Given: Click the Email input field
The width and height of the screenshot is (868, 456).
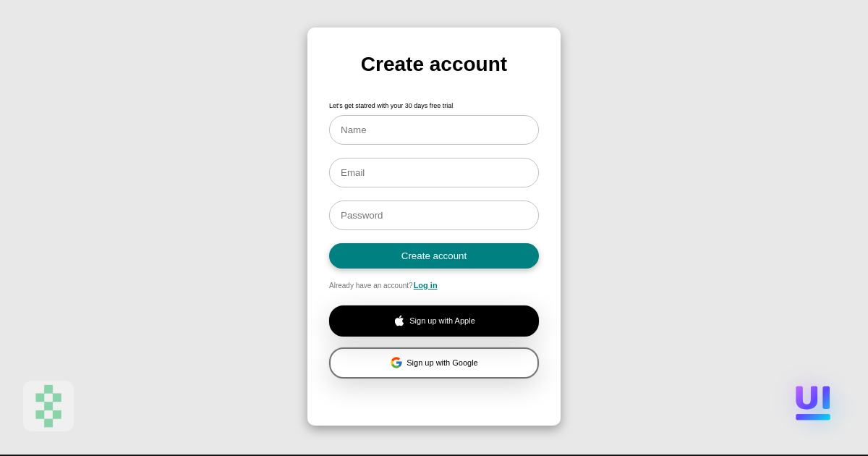Looking at the screenshot, I should (x=434, y=172).
